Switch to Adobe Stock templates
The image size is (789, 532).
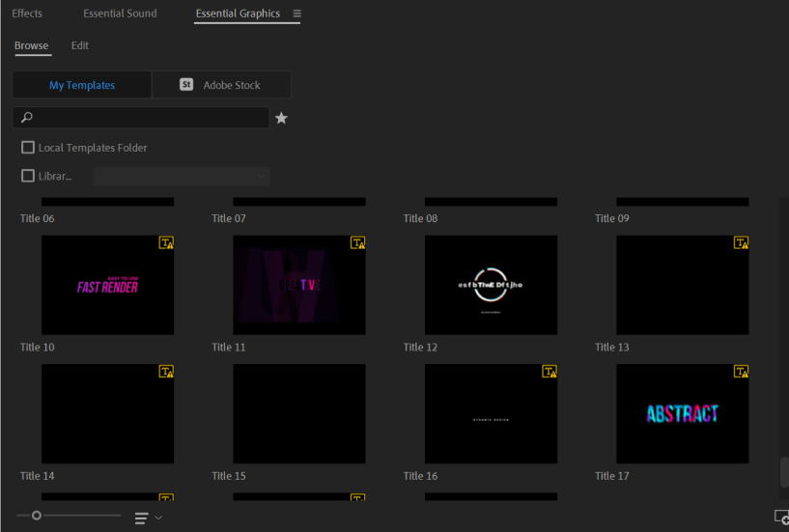click(x=221, y=85)
